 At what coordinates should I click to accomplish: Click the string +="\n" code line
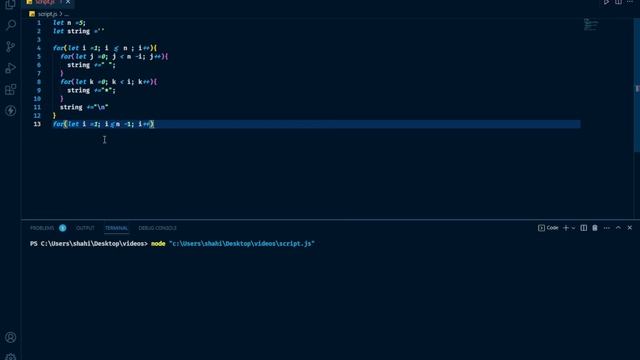tap(84, 107)
